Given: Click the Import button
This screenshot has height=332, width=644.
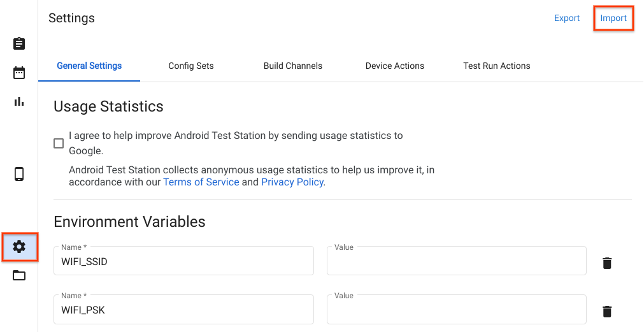Looking at the screenshot, I should pyautogui.click(x=613, y=18).
